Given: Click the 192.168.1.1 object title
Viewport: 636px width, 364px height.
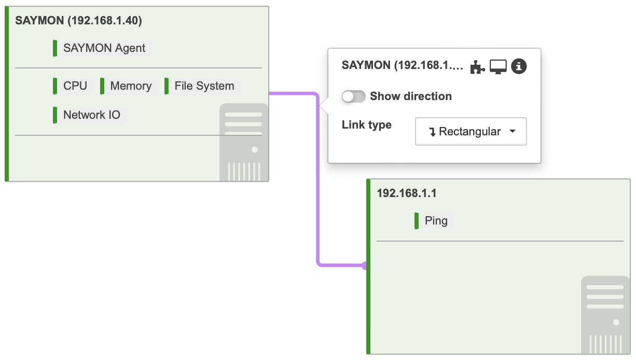Looking at the screenshot, I should [x=407, y=193].
